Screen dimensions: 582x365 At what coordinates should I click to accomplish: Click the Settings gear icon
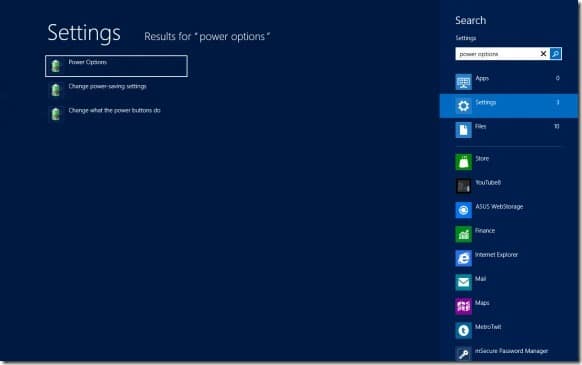464,106
